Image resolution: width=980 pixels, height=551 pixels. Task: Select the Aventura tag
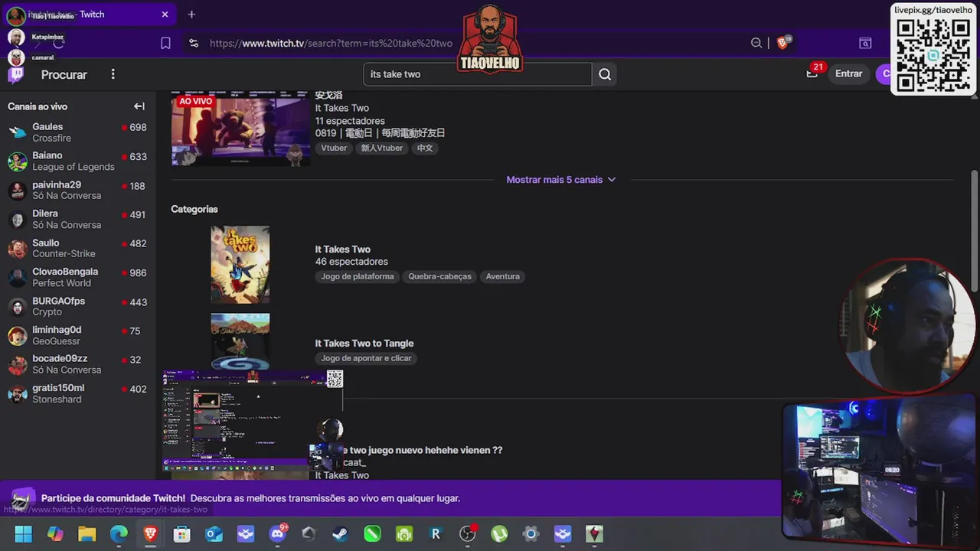tap(502, 277)
